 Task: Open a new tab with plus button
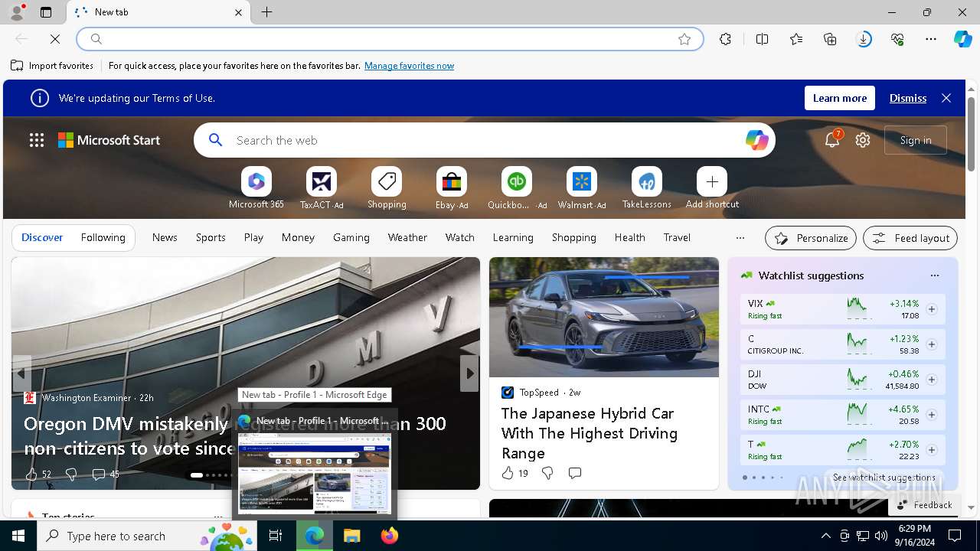[267, 12]
